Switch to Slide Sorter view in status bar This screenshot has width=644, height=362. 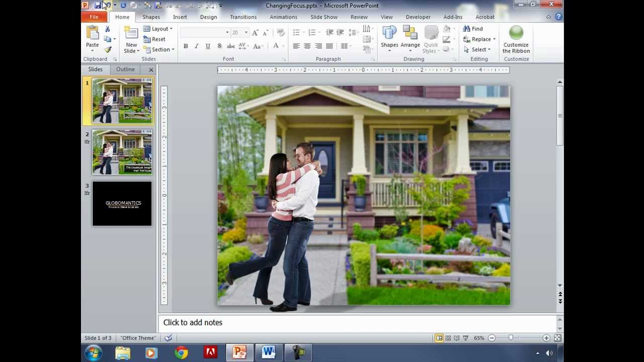click(448, 338)
